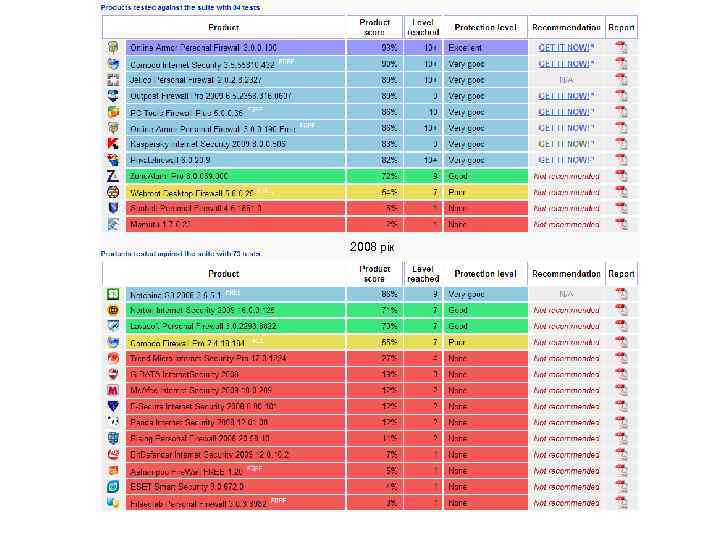This screenshot has width=720, height=540.
Task: Select Jetico Personal Firewall product name
Action: [196, 80]
